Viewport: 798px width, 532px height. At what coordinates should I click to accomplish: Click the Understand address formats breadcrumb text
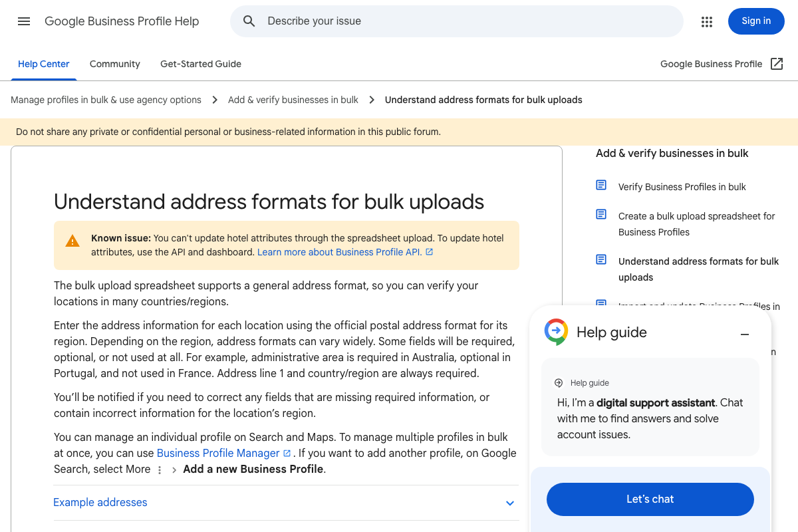[x=483, y=100]
